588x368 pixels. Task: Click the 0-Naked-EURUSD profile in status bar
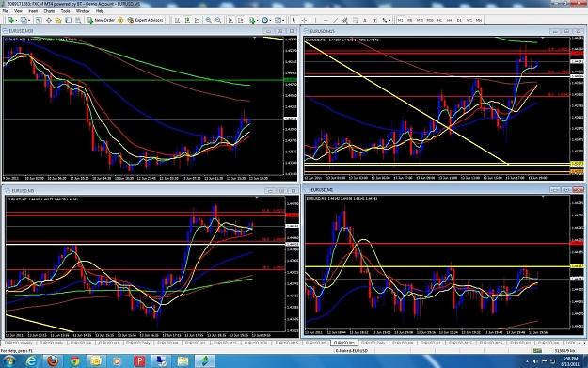pos(352,351)
